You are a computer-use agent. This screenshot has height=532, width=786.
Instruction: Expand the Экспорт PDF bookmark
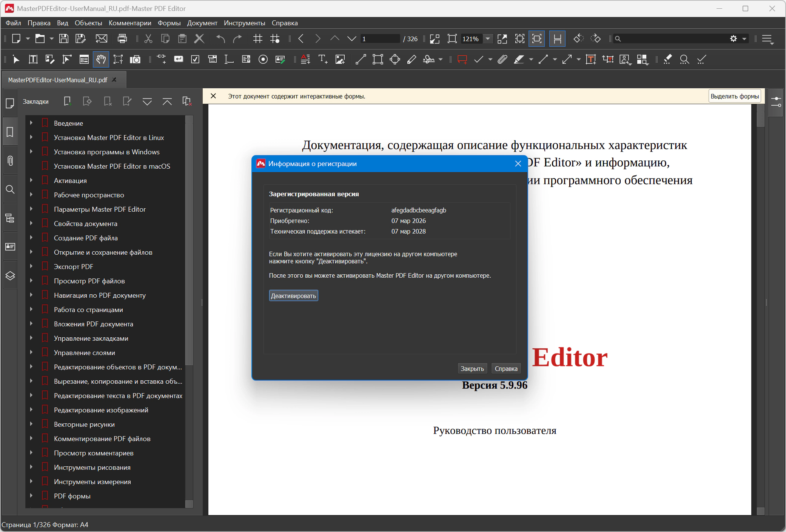[31, 266]
